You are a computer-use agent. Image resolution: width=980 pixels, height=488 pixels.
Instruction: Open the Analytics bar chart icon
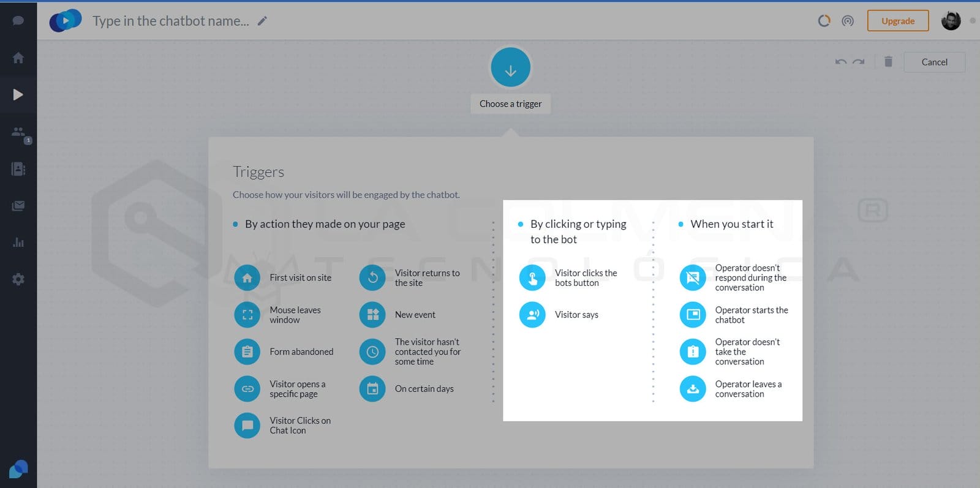pyautogui.click(x=18, y=242)
